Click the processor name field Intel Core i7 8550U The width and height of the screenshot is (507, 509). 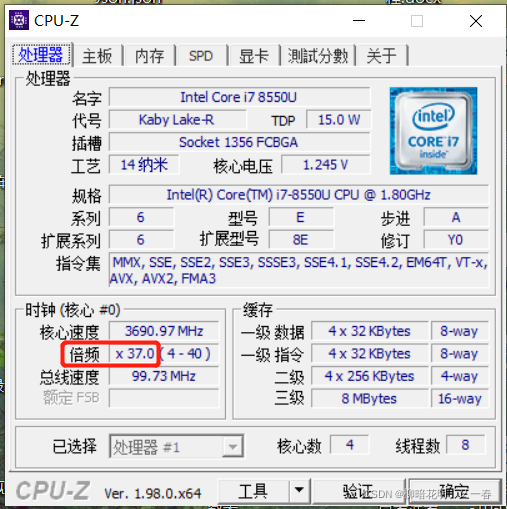(x=239, y=97)
